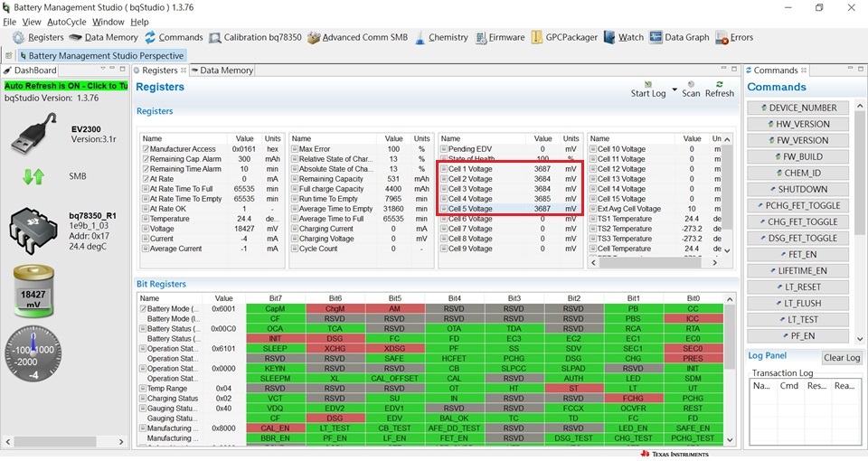The width and height of the screenshot is (868, 461).
Task: Expand the Temp Range bit register row
Action: point(144,389)
